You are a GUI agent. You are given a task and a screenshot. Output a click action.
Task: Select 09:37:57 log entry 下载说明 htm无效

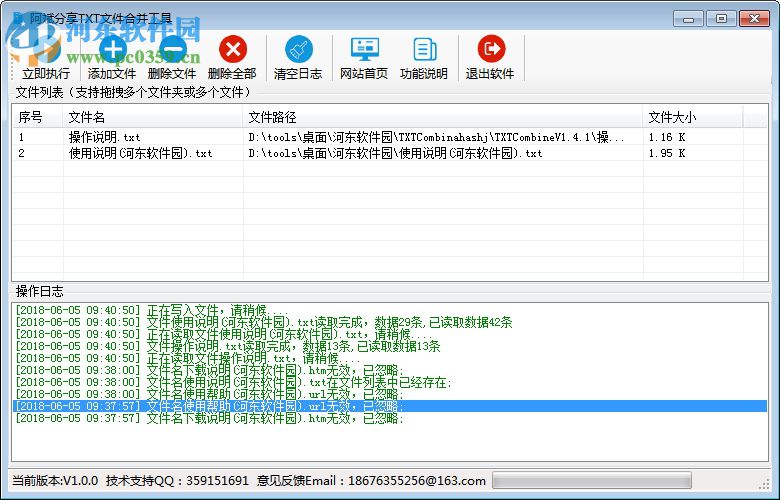390,418
